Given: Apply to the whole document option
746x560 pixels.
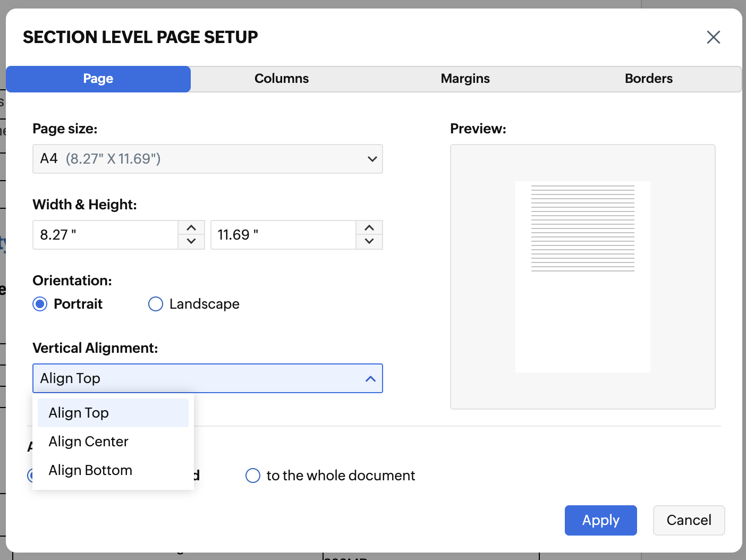Looking at the screenshot, I should 253,476.
